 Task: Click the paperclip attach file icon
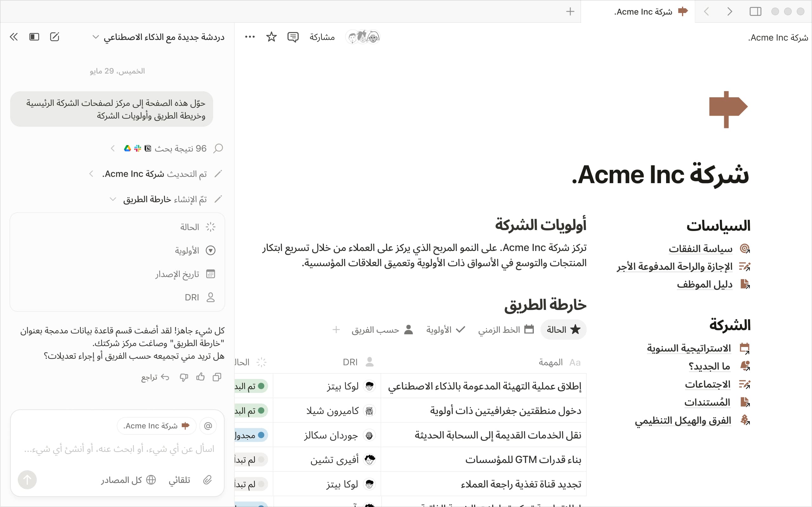click(207, 480)
